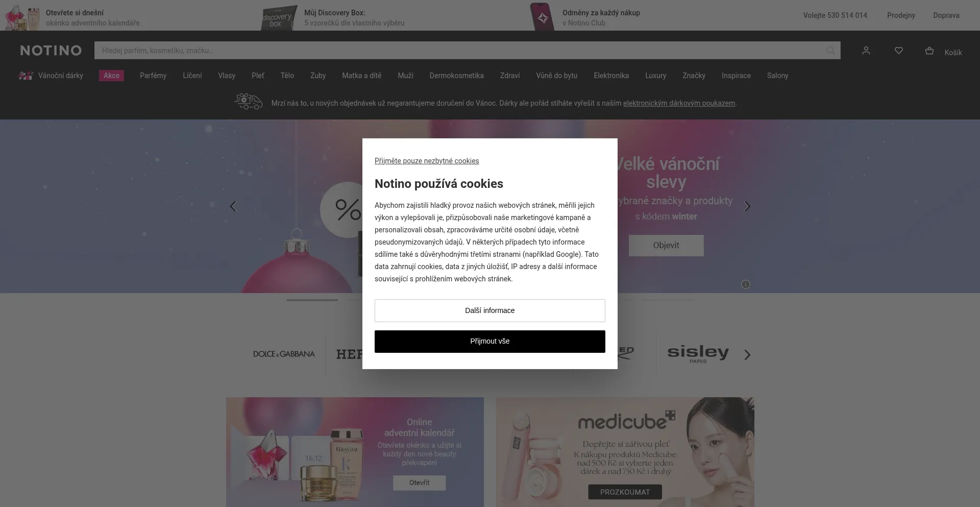The width and height of the screenshot is (980, 507).
Task: Click the banner info icon
Action: 745,284
